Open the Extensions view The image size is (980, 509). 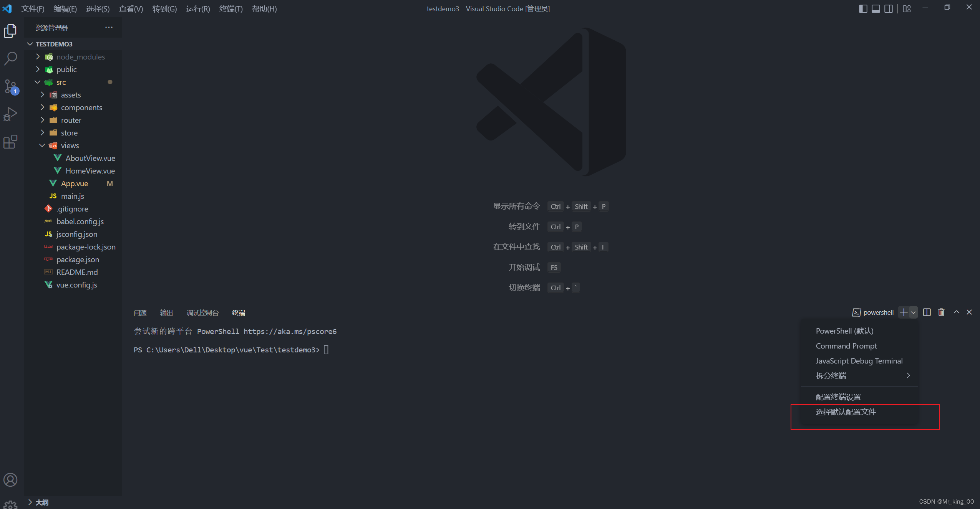pyautogui.click(x=10, y=142)
